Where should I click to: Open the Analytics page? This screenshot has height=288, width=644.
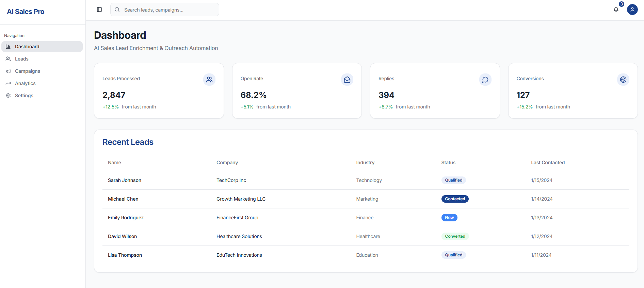25,83
